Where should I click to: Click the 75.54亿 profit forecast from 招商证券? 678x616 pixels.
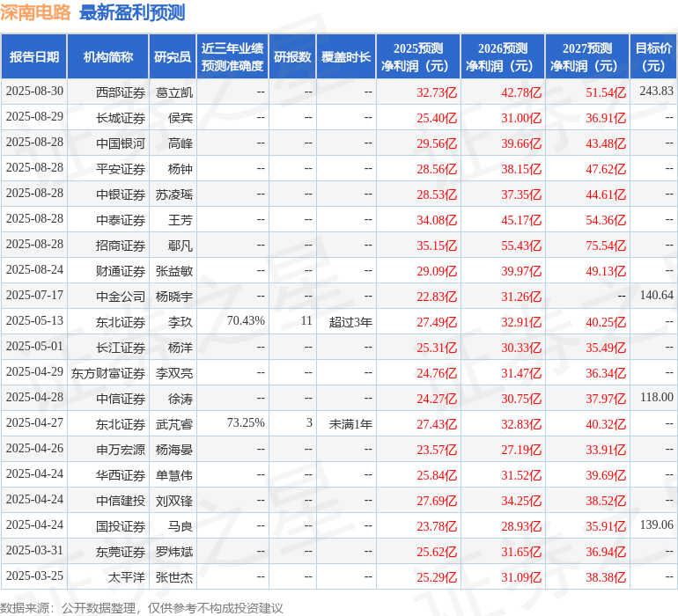click(606, 245)
